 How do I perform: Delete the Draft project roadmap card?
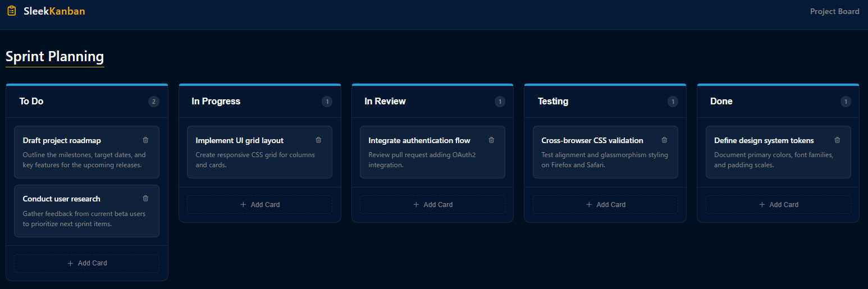tap(146, 140)
